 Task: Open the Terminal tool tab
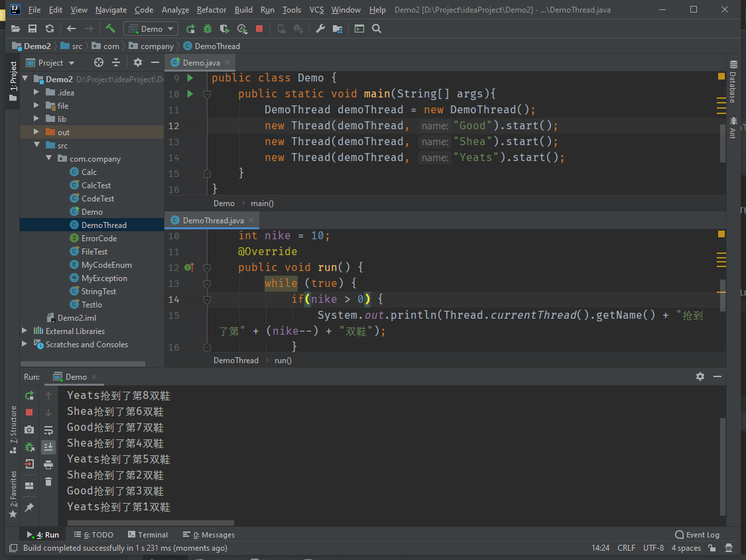click(148, 535)
